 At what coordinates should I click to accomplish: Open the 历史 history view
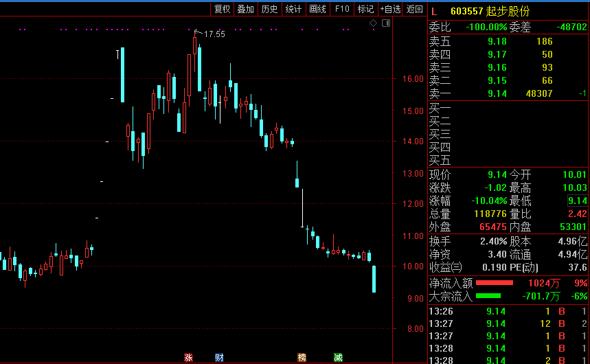269,9
